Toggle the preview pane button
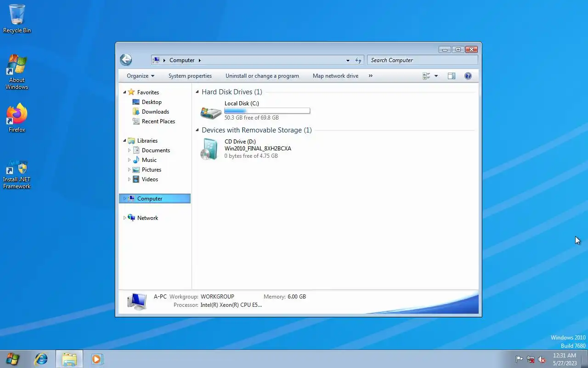The height and width of the screenshot is (368, 588). (x=452, y=76)
